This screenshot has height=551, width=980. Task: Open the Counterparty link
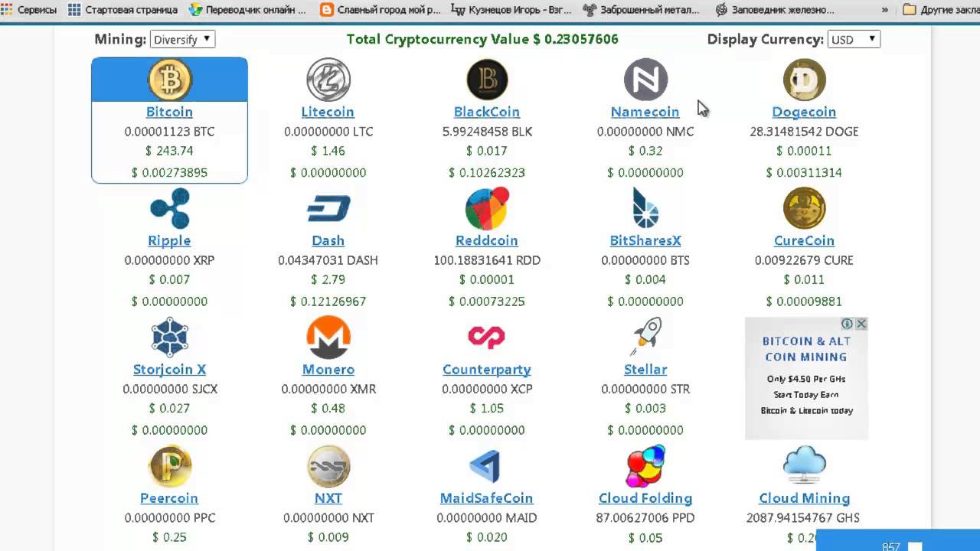pos(487,369)
